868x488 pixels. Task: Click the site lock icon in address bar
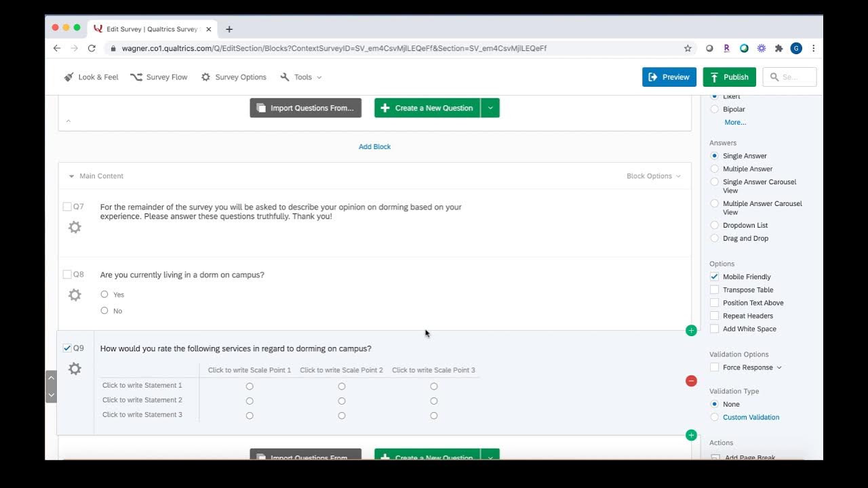113,48
